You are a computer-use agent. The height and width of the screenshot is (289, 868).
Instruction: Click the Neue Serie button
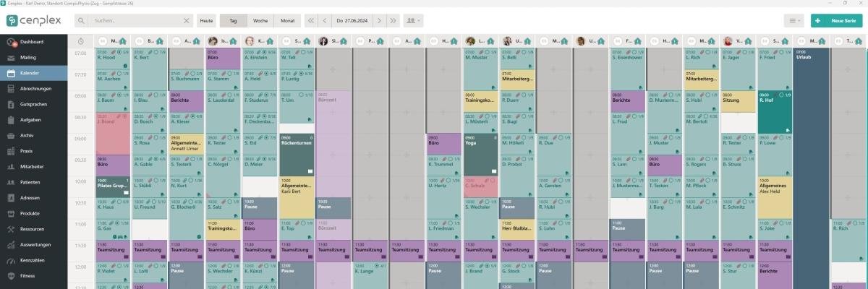836,21
